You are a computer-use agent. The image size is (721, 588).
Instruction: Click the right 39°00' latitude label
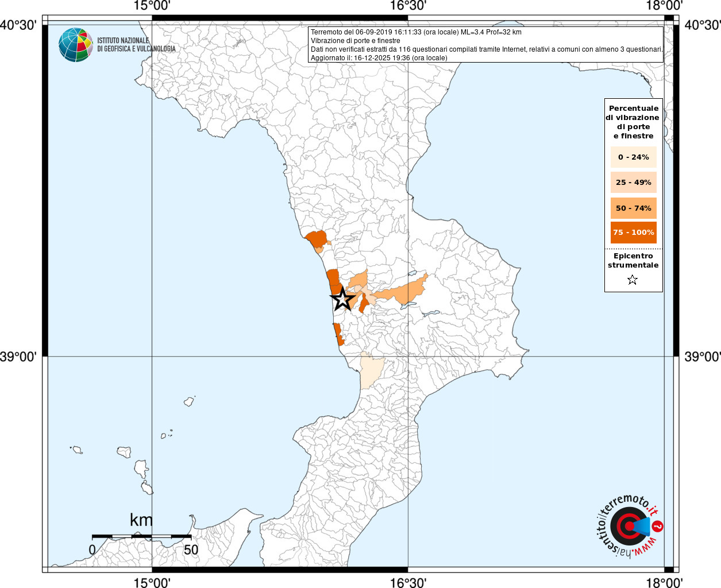[702, 357]
